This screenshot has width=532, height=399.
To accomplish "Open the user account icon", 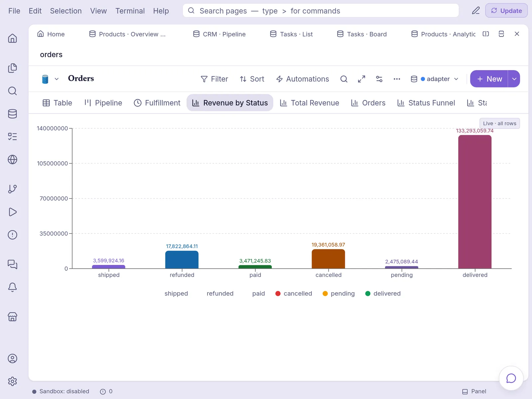I will 12,358.
